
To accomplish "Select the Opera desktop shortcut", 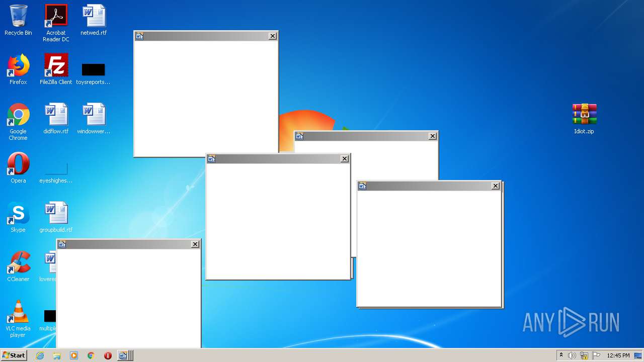I will [18, 168].
